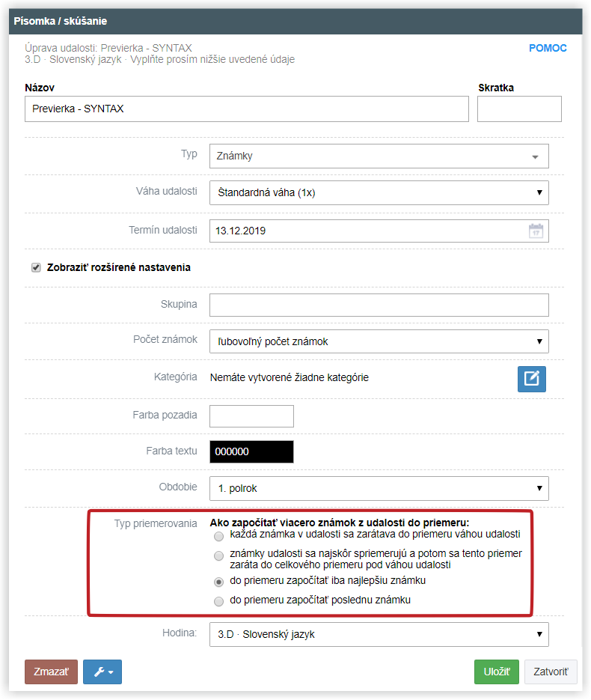
Task: Toggle the Zobraziť rozšírené nastavenia checkbox
Action: pyautogui.click(x=36, y=267)
